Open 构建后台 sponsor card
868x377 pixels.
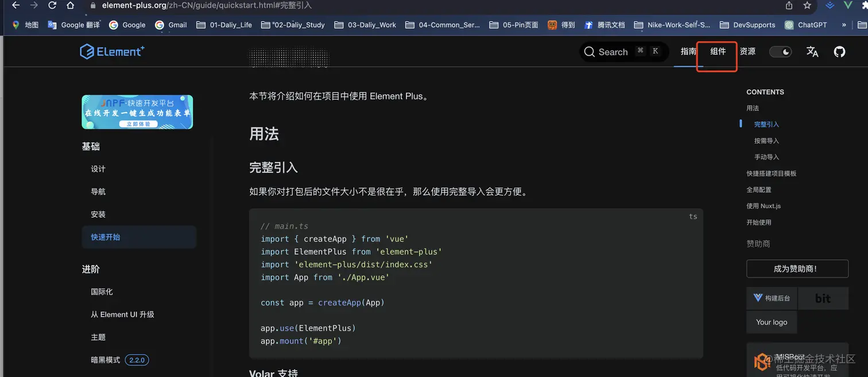[x=772, y=298]
